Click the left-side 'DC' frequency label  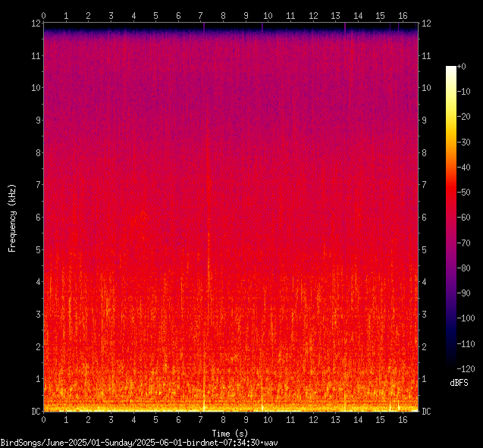click(x=36, y=412)
